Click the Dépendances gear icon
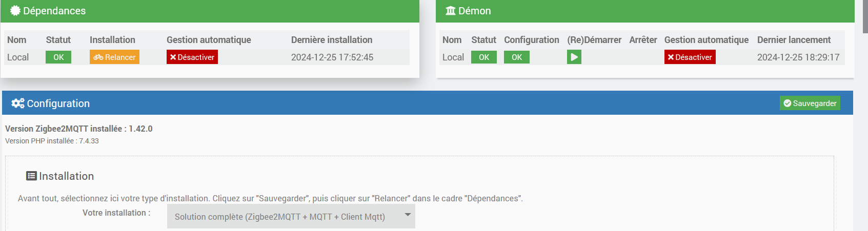 15,11
